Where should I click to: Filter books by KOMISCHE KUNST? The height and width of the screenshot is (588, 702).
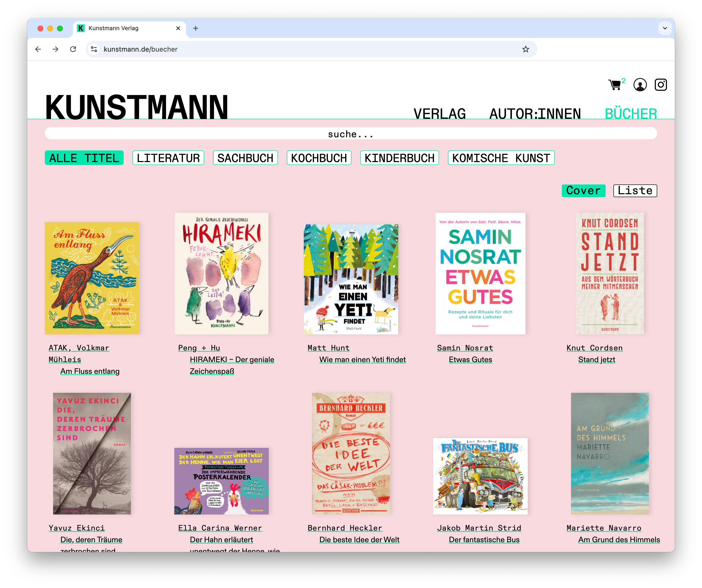tap(501, 157)
